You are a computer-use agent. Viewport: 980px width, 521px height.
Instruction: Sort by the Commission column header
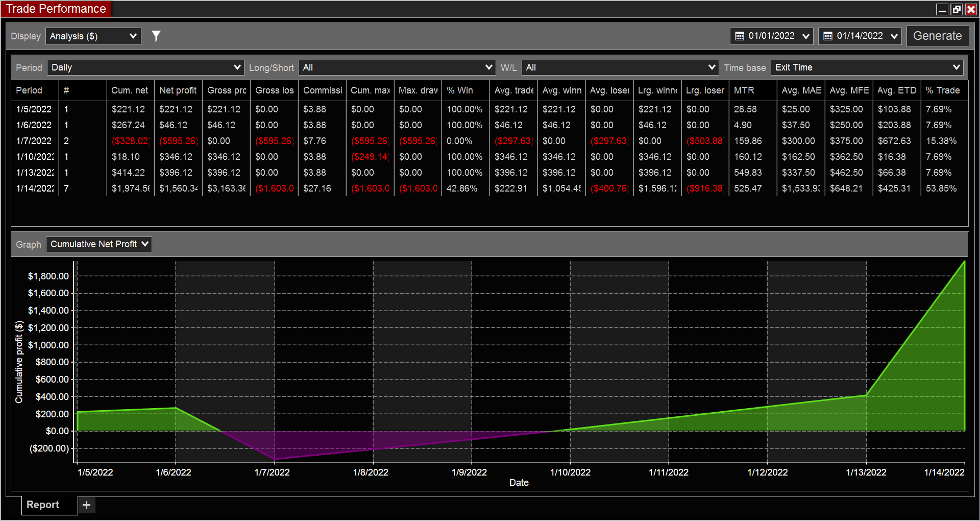(x=323, y=90)
